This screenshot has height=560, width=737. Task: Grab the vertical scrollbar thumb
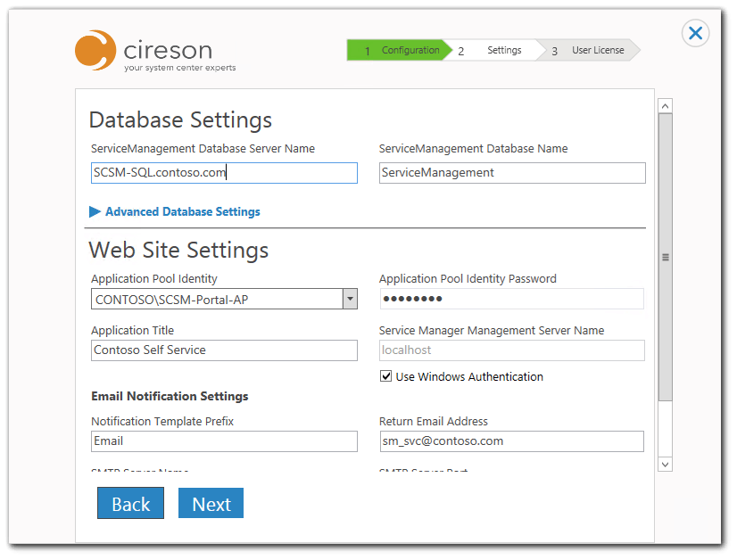665,257
